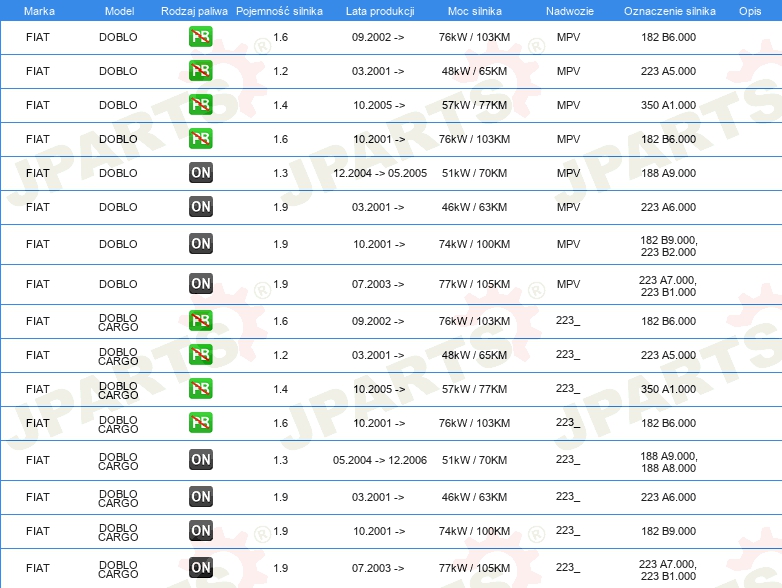Select engine code 350 A1.000 in Cargo row

pyautogui.click(x=668, y=389)
